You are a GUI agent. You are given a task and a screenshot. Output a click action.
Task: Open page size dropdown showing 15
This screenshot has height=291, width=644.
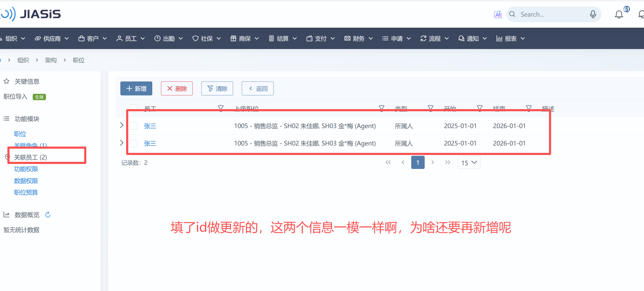tap(469, 163)
